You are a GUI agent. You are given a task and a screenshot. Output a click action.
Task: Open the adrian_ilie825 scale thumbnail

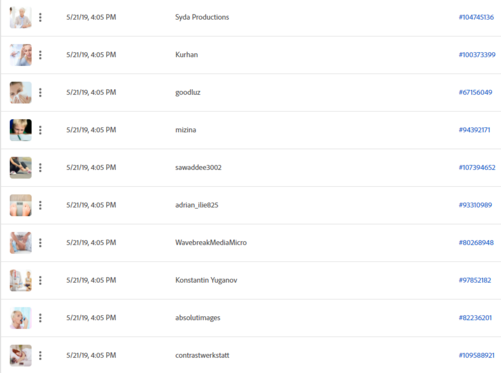click(x=21, y=205)
